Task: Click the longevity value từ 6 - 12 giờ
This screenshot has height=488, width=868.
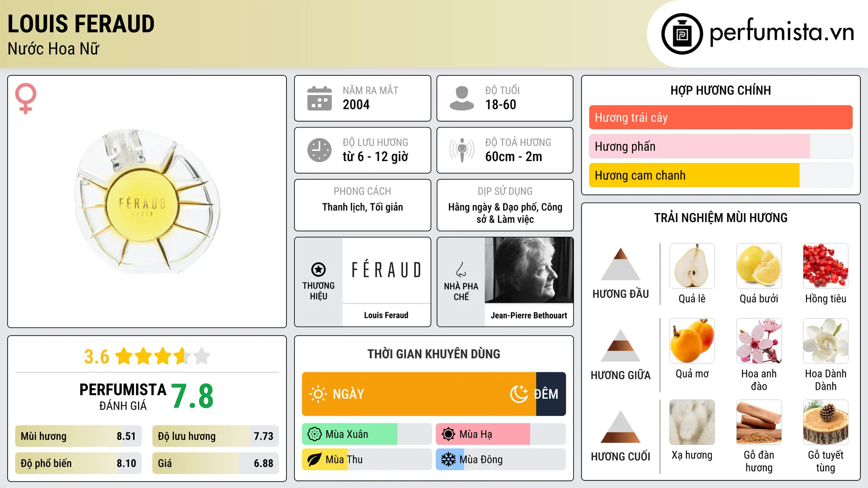Action: click(376, 157)
